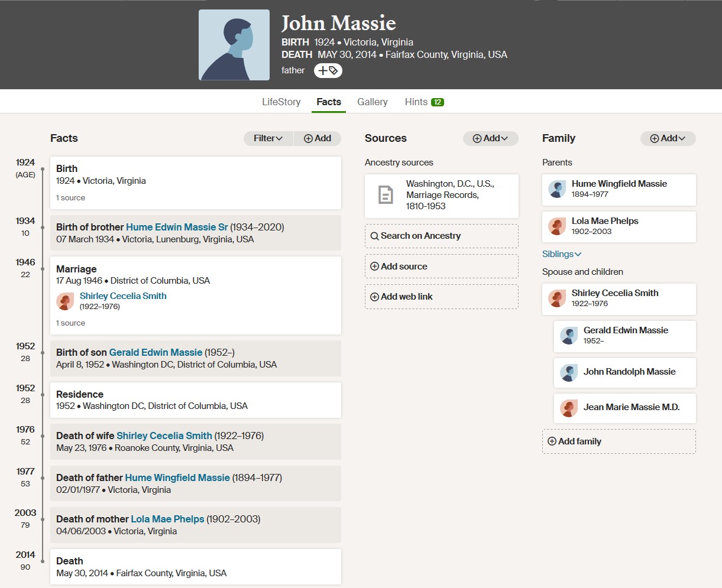Click Lola Mae Phelps avatar in Parents

tap(557, 226)
